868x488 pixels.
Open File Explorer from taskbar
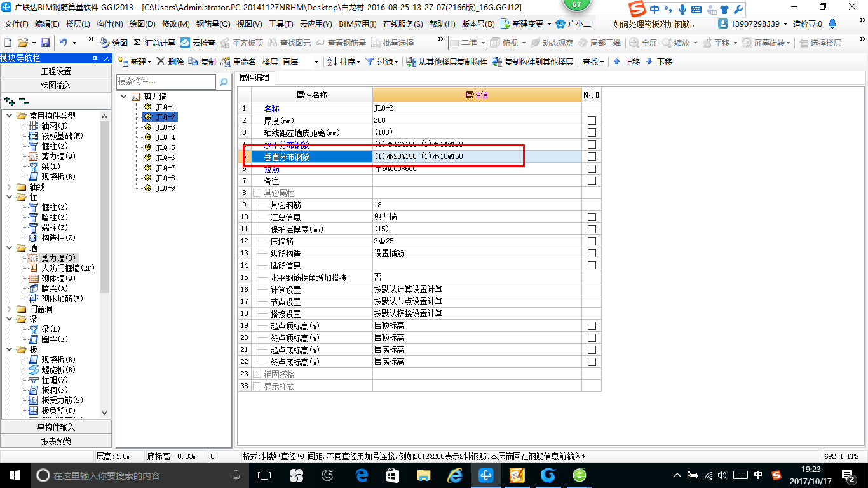pos(423,475)
